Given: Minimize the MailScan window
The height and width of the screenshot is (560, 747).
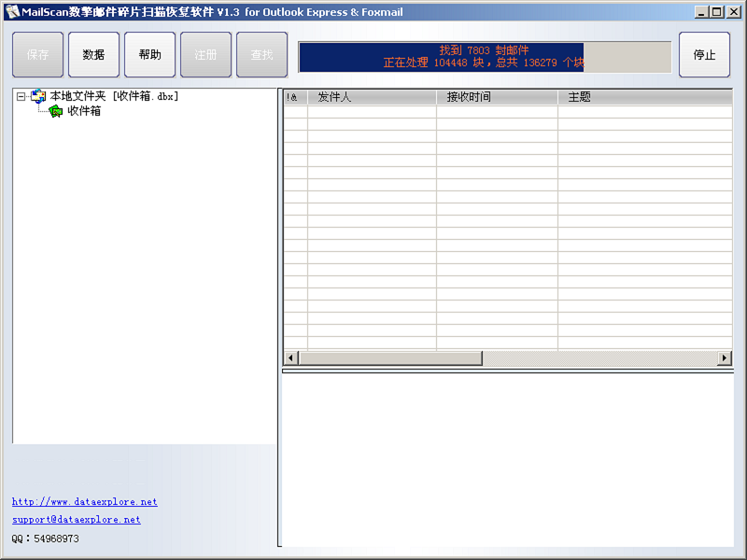Looking at the screenshot, I should point(701,12).
